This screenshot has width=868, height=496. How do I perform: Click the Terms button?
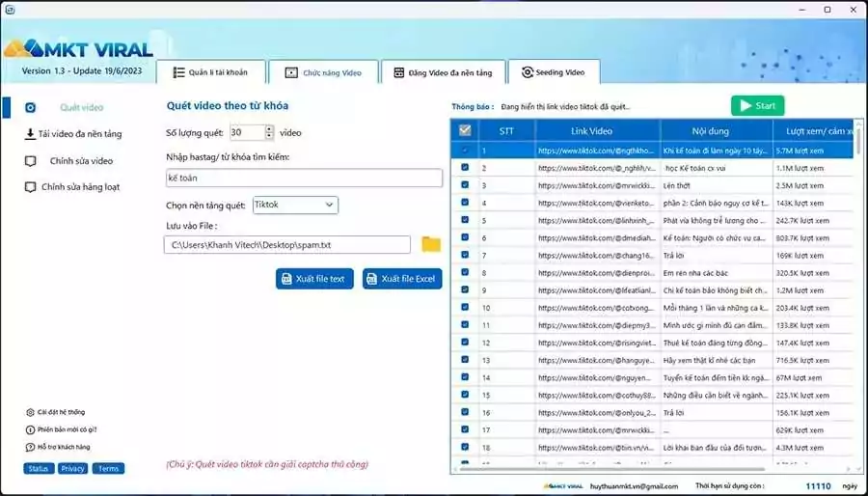108,468
